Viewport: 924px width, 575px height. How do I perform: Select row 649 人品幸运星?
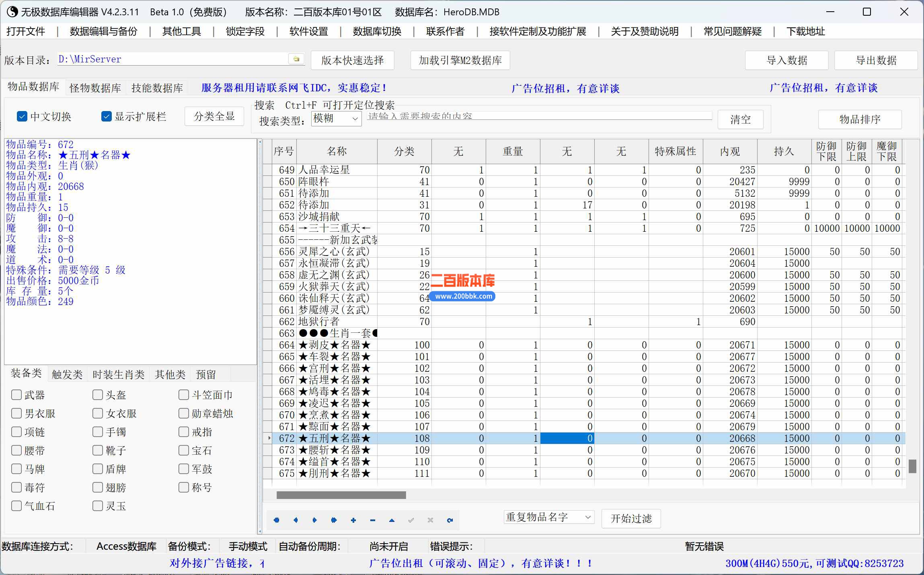584,170
